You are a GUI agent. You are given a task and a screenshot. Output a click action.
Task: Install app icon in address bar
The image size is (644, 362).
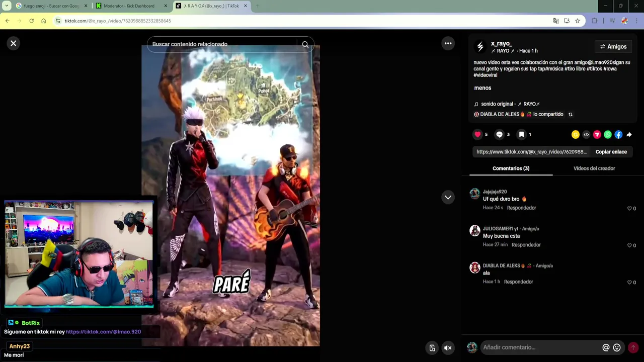567,21
